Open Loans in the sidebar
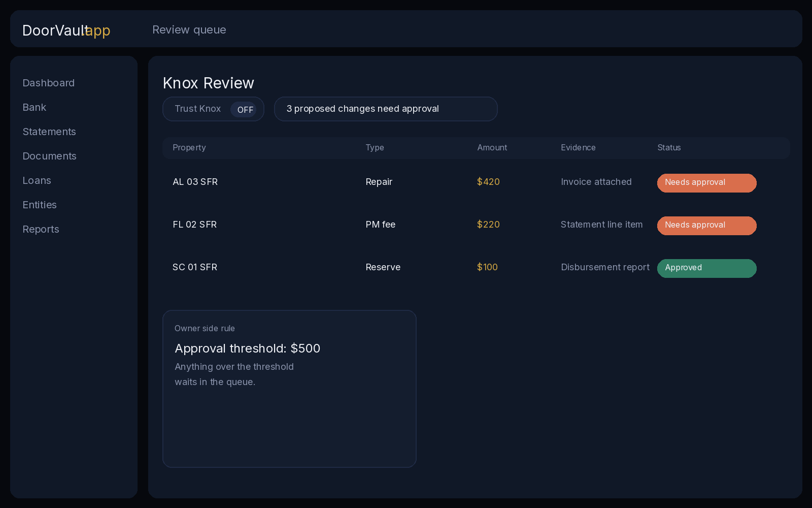This screenshot has height=508, width=812. tap(37, 180)
